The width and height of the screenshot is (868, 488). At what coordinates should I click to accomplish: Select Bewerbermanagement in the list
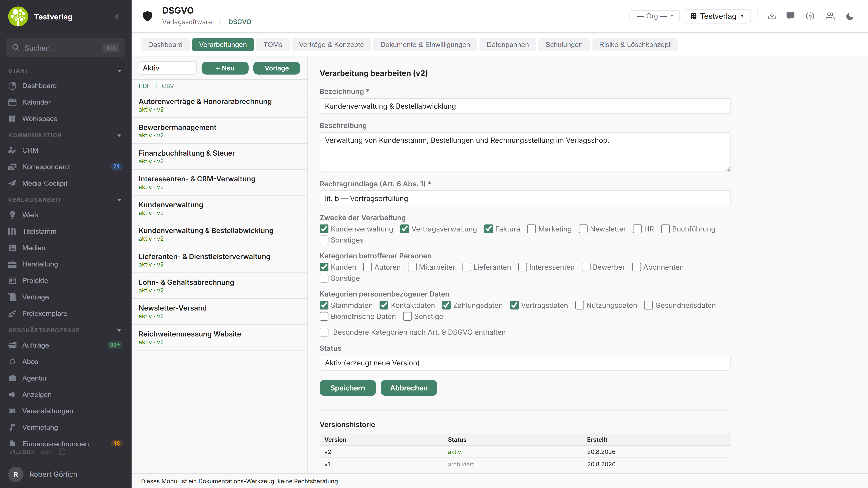(x=220, y=131)
